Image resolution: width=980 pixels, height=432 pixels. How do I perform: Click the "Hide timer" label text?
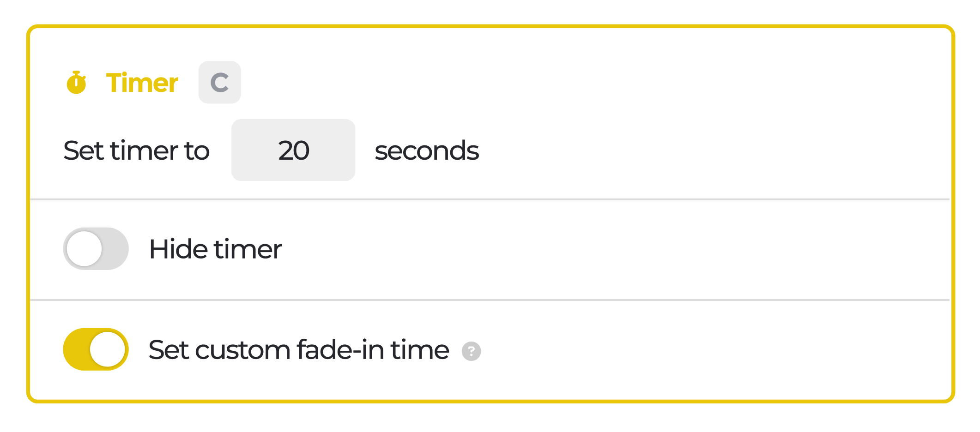[215, 249]
